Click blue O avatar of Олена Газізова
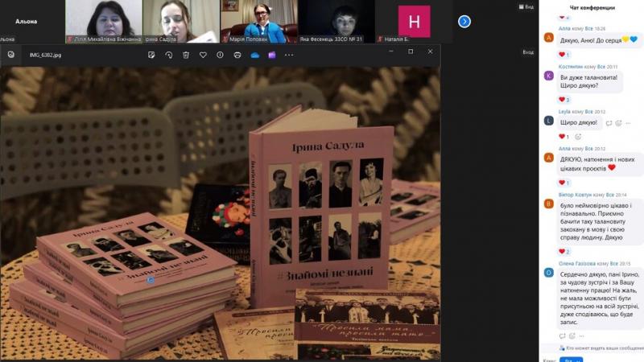Image resolution: width=644 pixels, height=362 pixels. pyautogui.click(x=549, y=273)
